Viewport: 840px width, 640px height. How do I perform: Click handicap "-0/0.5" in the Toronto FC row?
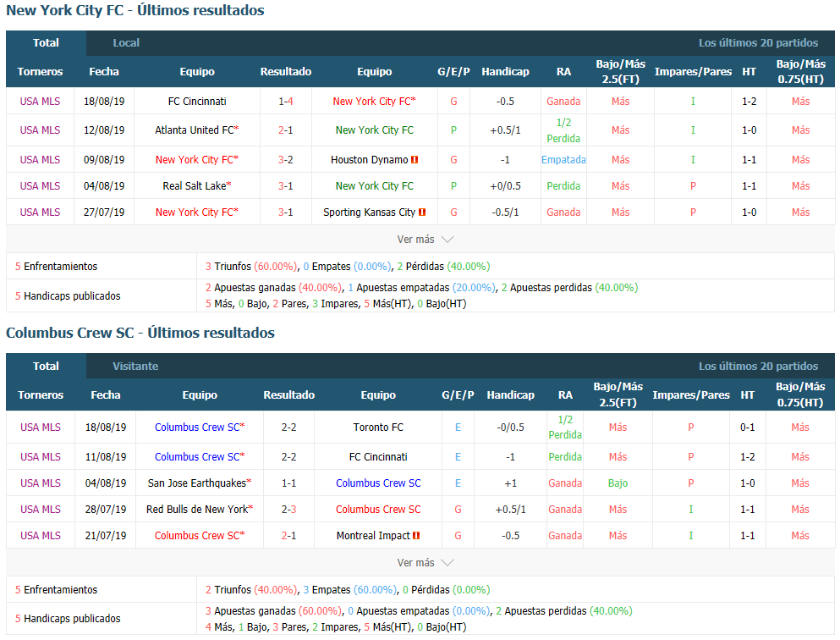point(511,428)
